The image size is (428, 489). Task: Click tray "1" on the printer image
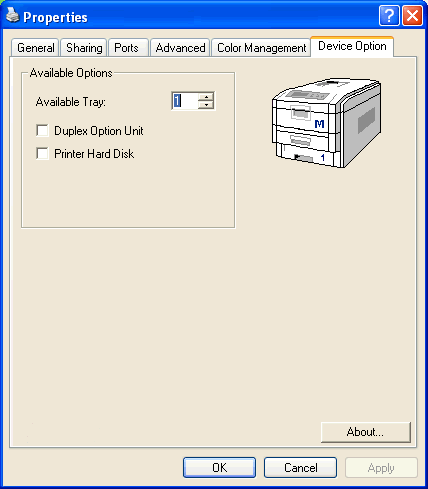coord(323,157)
